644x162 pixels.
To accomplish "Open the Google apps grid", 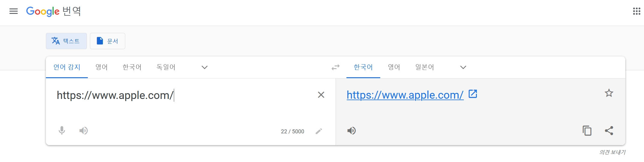I will click(x=636, y=11).
